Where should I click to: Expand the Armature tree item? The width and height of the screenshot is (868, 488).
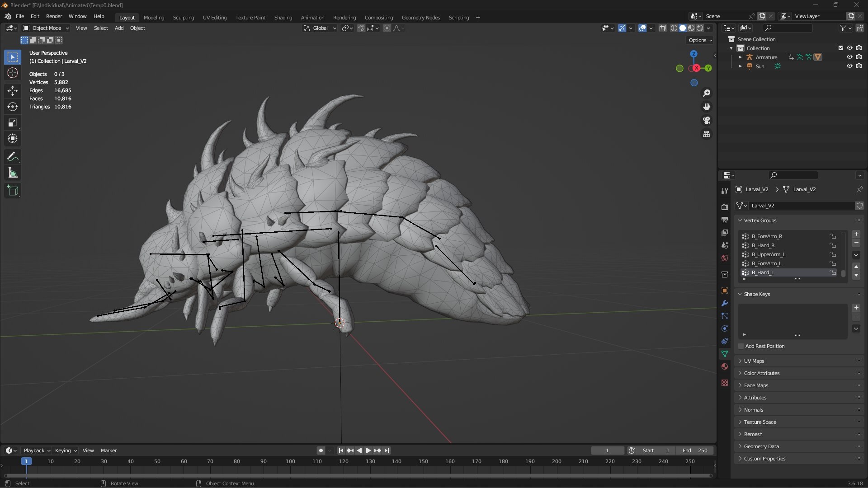click(x=740, y=57)
